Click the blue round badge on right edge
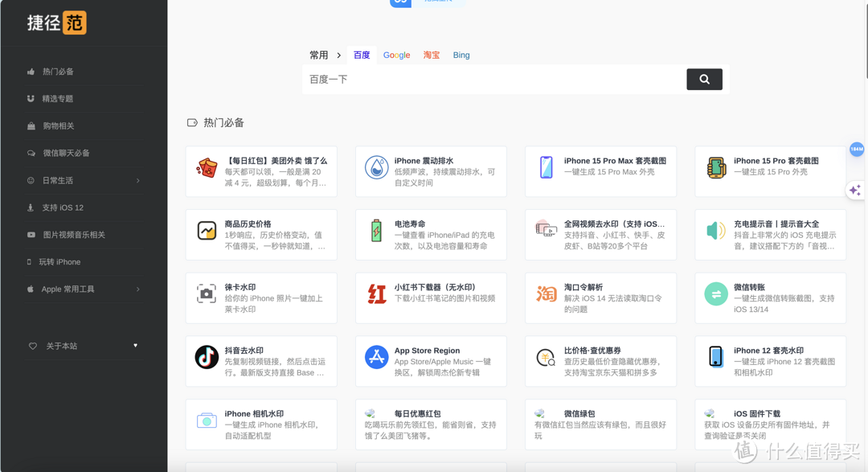The width and height of the screenshot is (868, 472). (x=857, y=149)
